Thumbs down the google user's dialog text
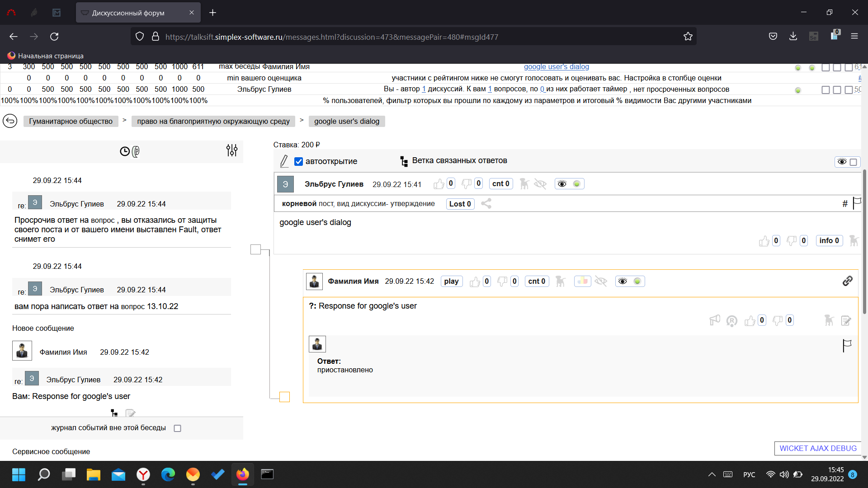Viewport: 868px width, 488px height. pyautogui.click(x=792, y=241)
